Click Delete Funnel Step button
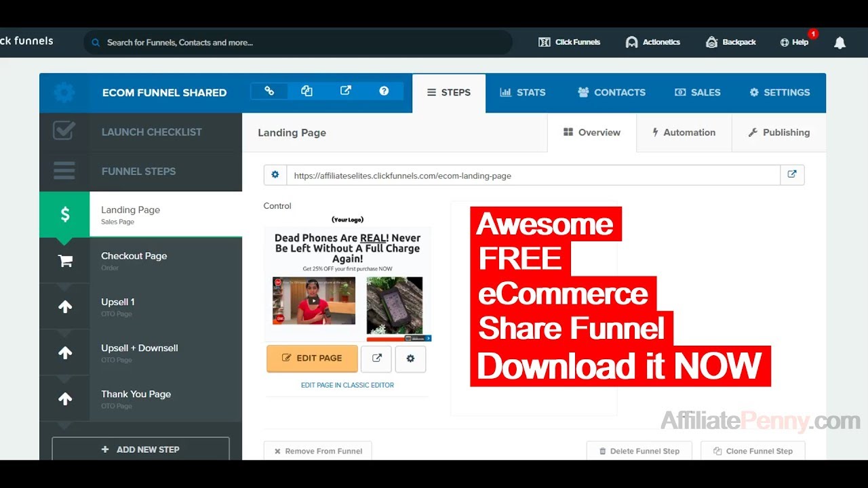This screenshot has height=488, width=868. pyautogui.click(x=639, y=451)
